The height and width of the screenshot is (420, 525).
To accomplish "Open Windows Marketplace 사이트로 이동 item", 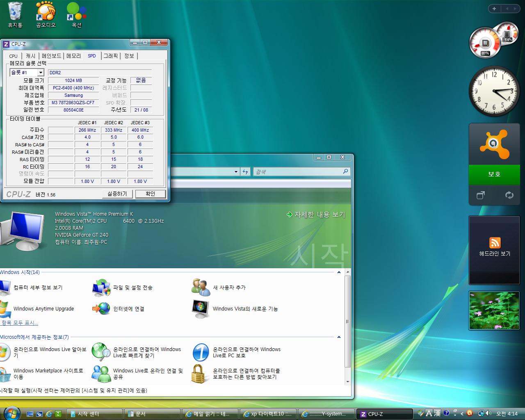I will tap(42, 374).
